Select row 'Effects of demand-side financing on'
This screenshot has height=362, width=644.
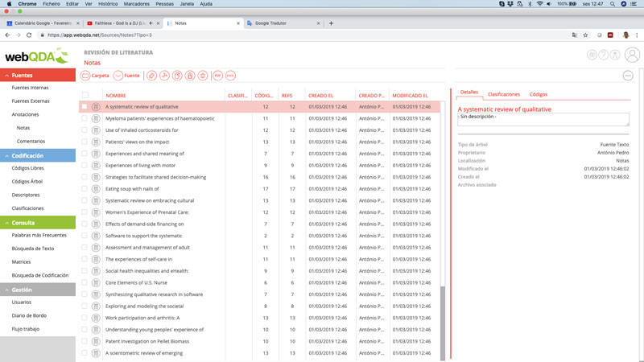click(259, 224)
